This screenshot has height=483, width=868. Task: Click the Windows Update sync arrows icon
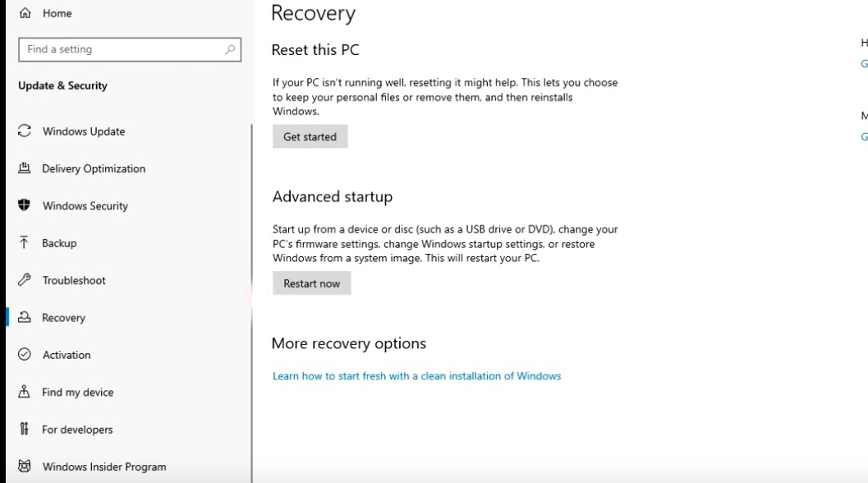coord(25,131)
